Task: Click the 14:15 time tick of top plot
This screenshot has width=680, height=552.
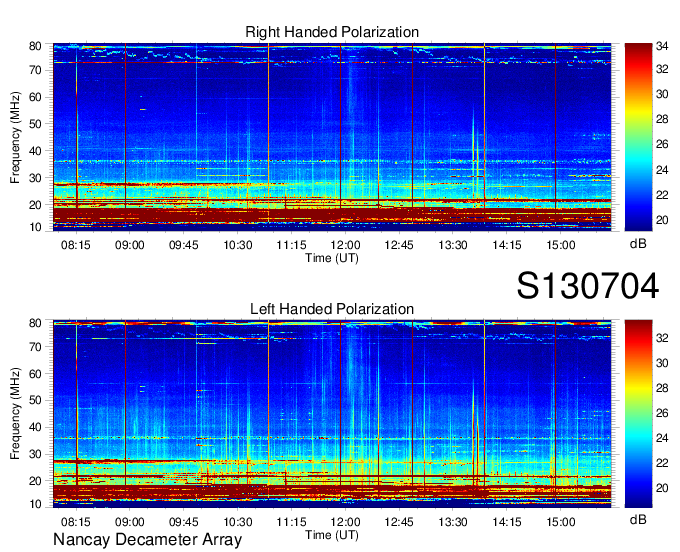Action: tap(507, 245)
